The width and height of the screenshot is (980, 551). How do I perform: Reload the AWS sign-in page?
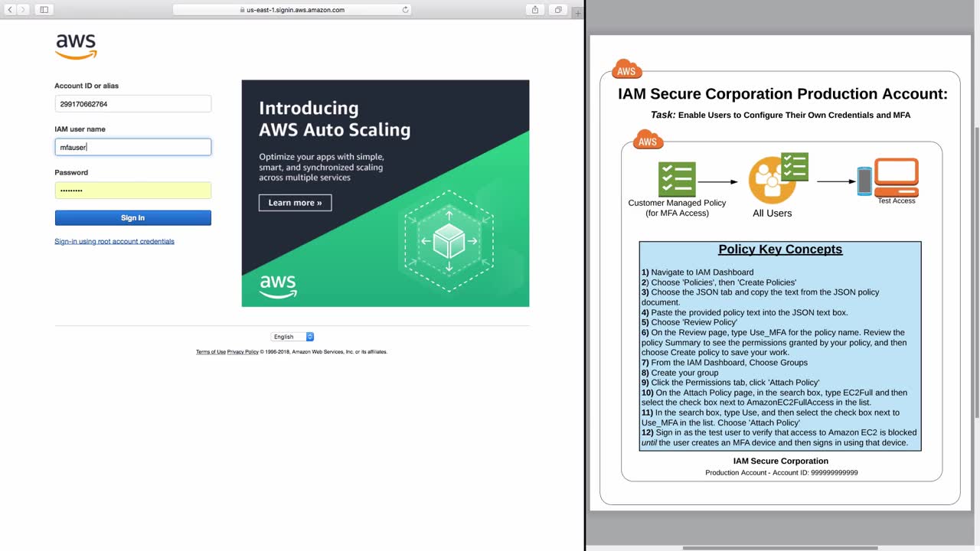405,10
